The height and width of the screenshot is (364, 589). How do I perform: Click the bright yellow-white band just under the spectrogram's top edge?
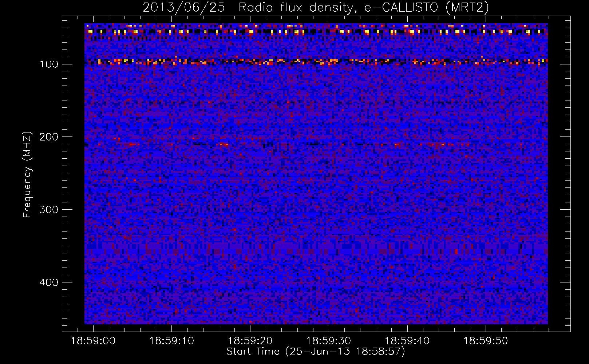point(316,32)
